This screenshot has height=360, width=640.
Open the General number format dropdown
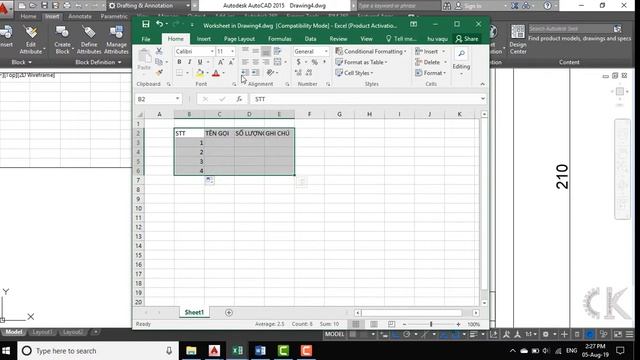coord(326,51)
